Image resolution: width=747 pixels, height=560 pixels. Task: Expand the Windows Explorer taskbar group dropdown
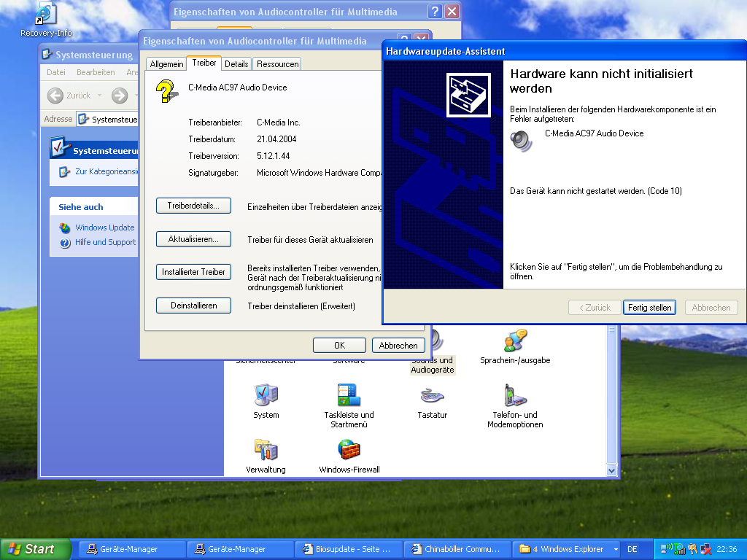(x=616, y=549)
